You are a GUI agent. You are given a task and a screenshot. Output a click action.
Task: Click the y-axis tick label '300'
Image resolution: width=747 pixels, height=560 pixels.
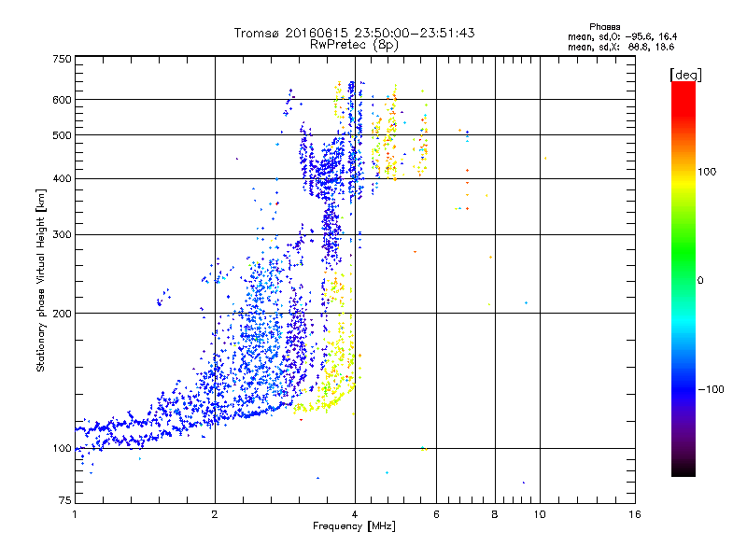63,235
